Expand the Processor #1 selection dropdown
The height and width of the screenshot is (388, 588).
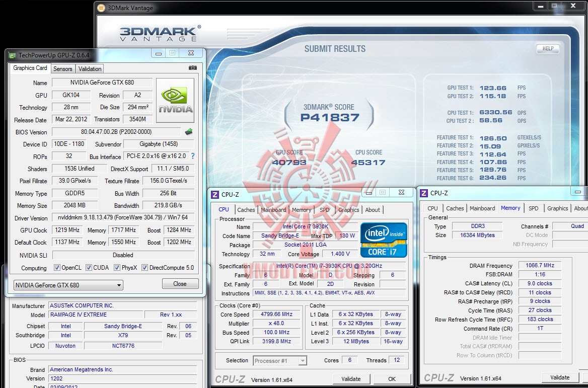(x=280, y=361)
